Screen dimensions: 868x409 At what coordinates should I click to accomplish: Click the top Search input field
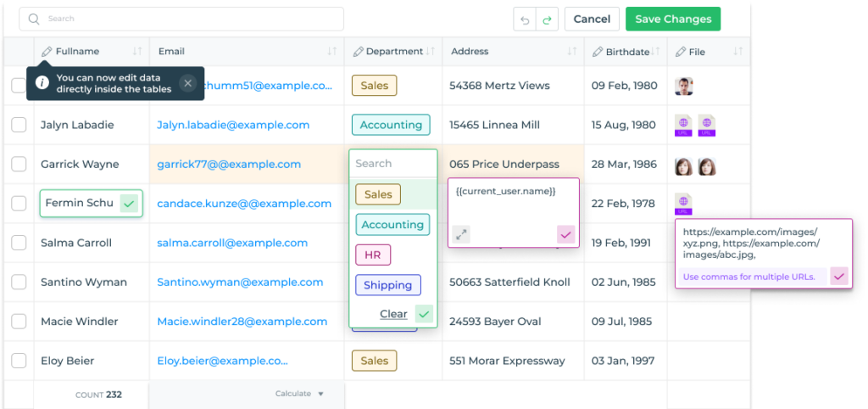pos(181,19)
